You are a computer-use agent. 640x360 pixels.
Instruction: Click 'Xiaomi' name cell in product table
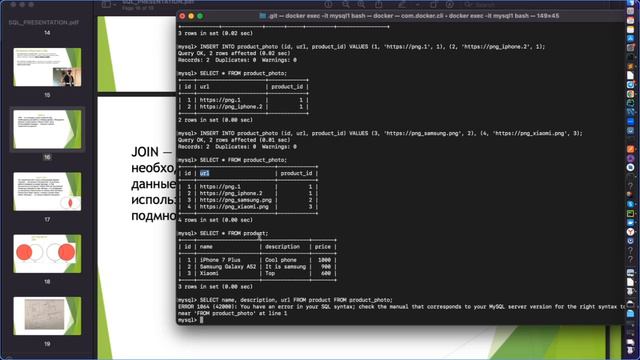pyautogui.click(x=209, y=273)
